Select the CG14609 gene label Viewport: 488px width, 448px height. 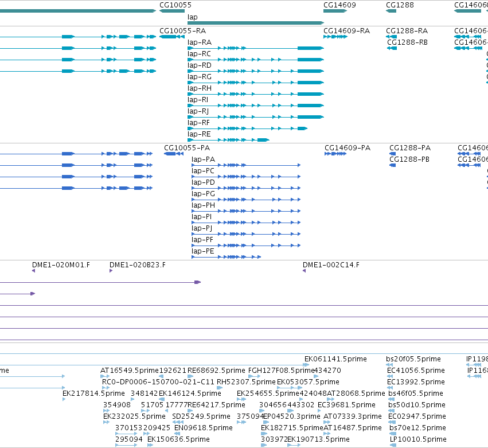click(339, 5)
